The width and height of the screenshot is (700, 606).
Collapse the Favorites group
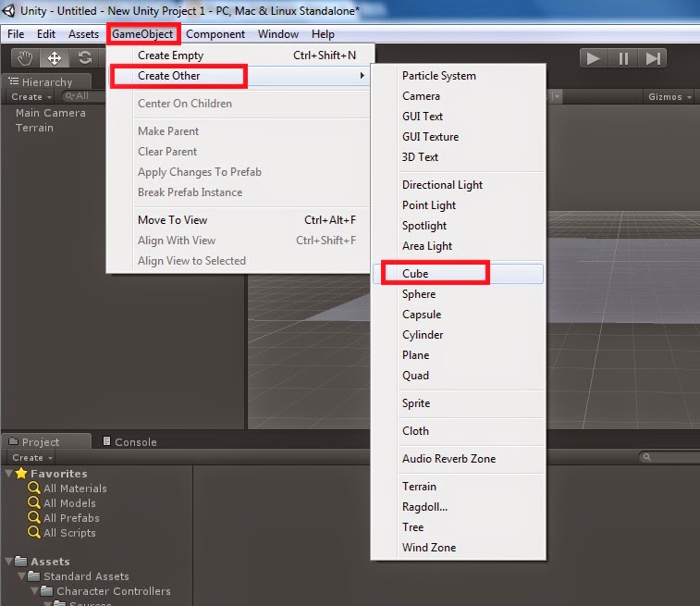pos(8,474)
